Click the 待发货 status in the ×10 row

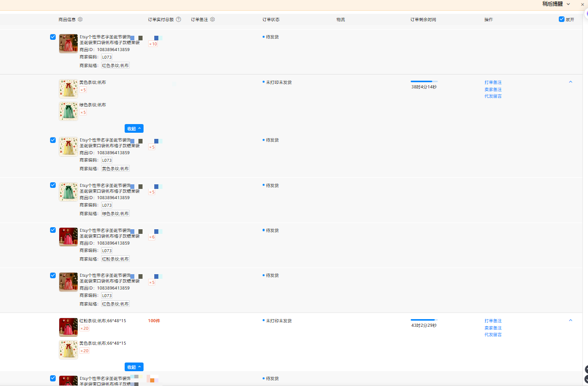click(272, 37)
